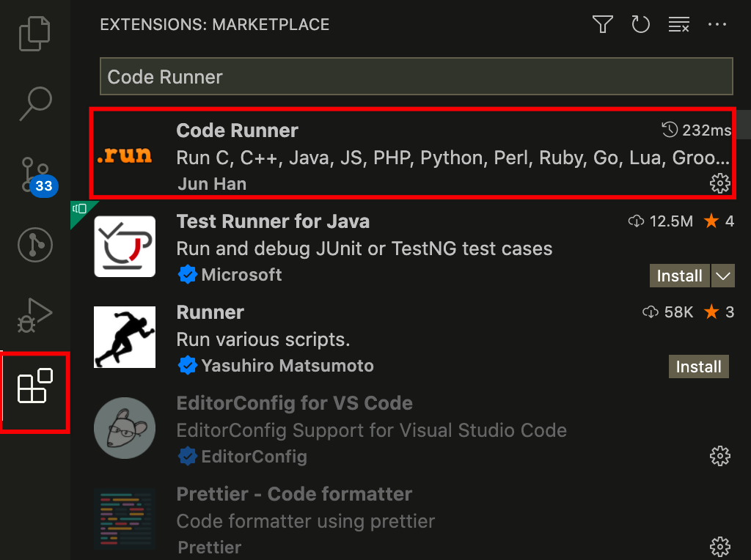The image size is (751, 560).
Task: Click Yasuhiro Matsumoto verified badge
Action: 187,366
